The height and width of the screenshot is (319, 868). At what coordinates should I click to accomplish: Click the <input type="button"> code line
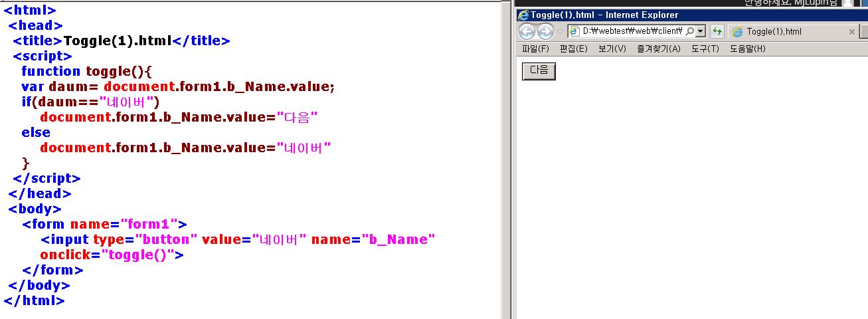pyautogui.click(x=238, y=239)
